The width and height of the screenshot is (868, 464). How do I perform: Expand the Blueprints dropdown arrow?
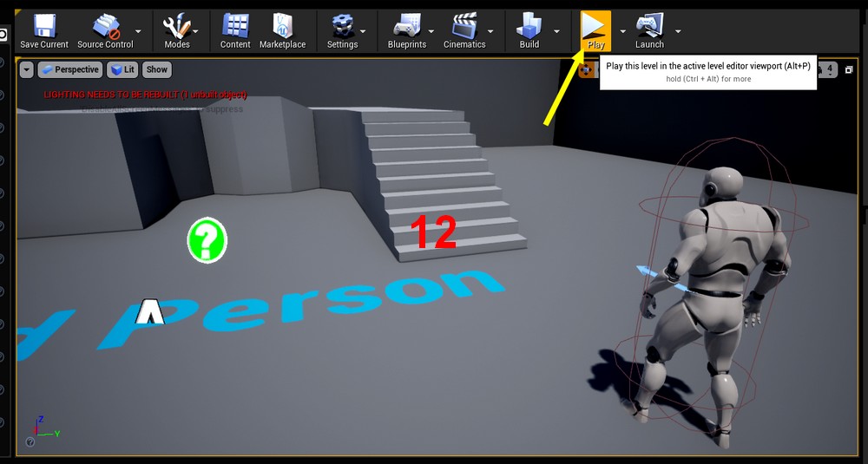point(431,31)
